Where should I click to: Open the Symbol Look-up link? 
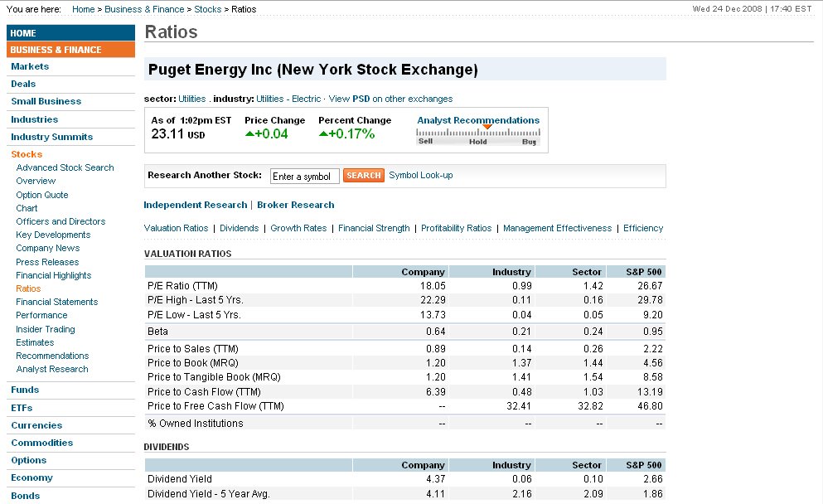(421, 176)
